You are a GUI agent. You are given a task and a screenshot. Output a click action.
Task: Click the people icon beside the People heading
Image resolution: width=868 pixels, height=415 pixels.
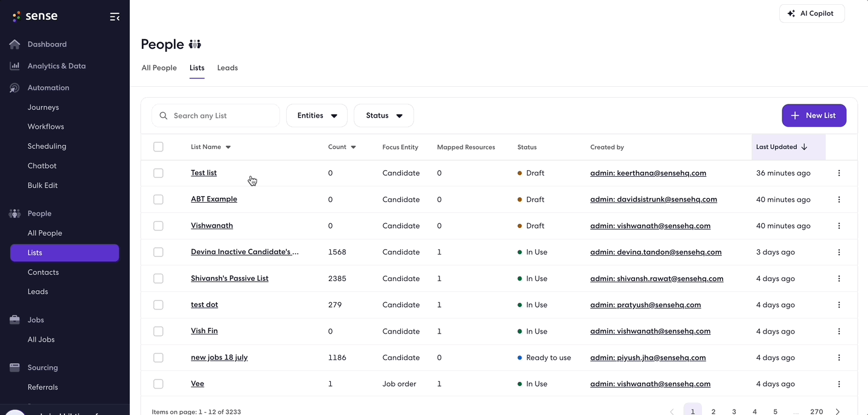click(194, 44)
